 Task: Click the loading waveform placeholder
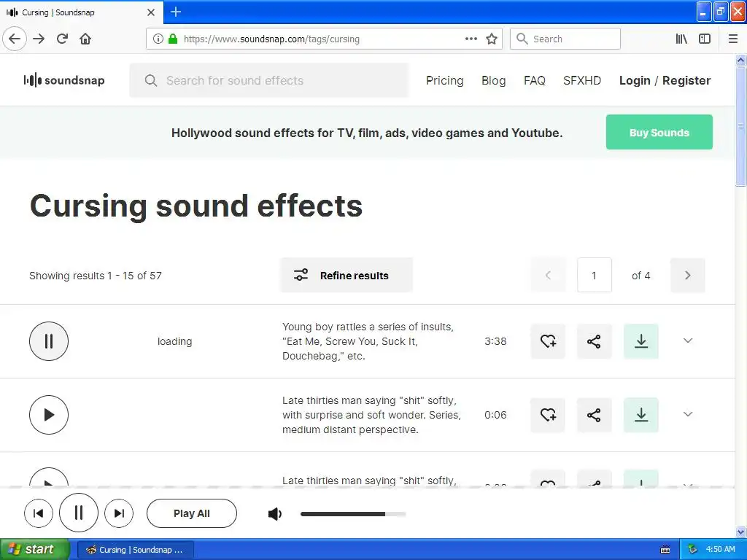[x=174, y=341]
